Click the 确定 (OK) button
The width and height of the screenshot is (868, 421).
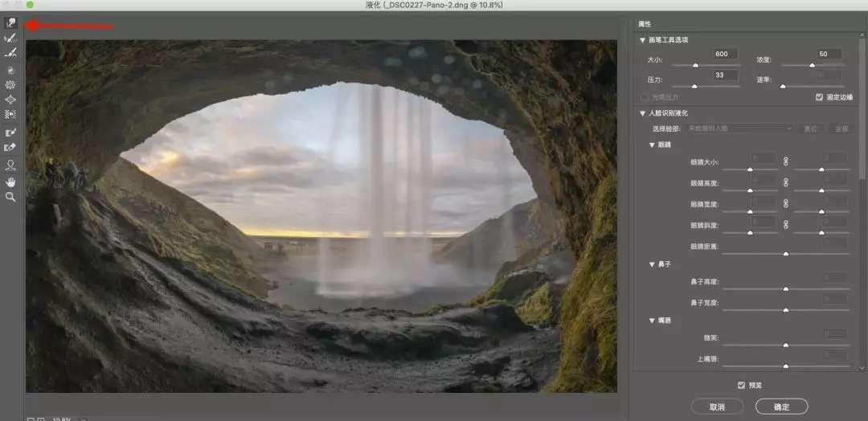click(781, 407)
